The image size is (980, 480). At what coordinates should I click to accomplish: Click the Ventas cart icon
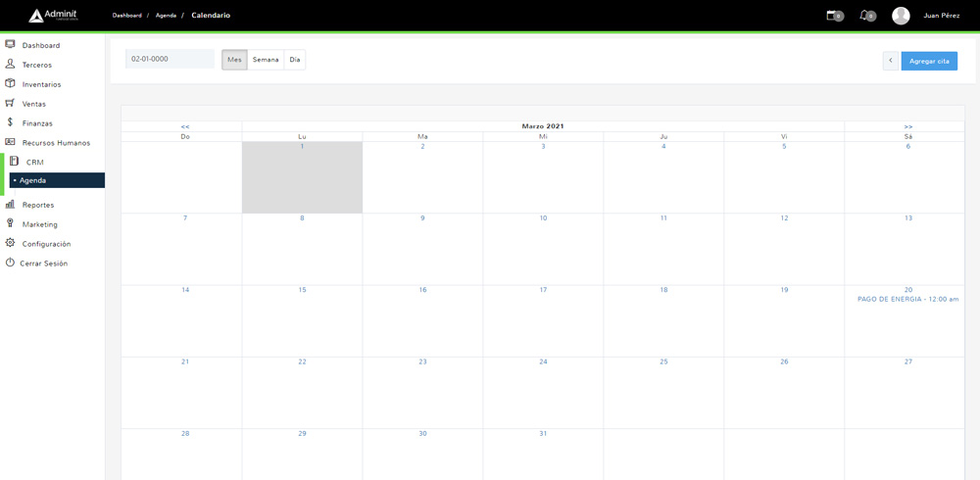(x=10, y=103)
